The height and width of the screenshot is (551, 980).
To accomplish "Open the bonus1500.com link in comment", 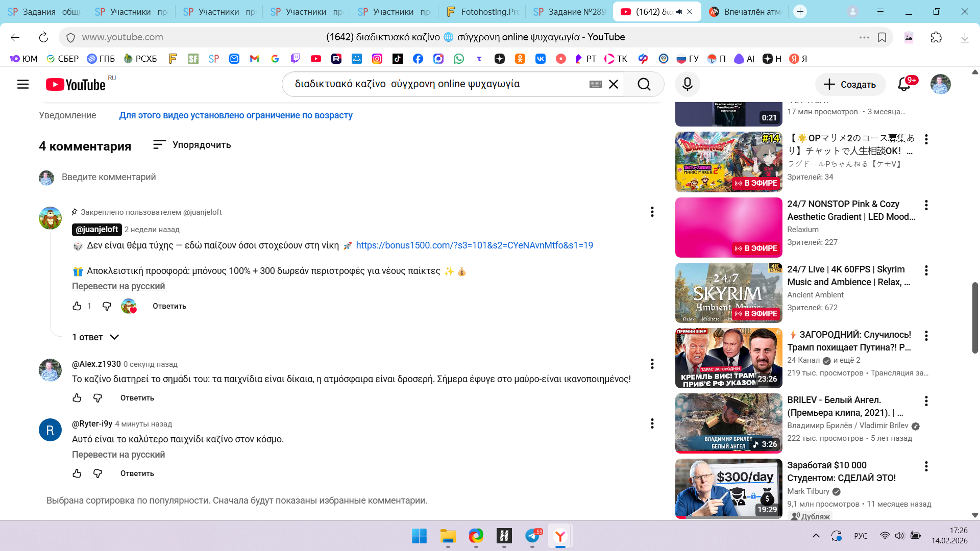I will coord(474,245).
